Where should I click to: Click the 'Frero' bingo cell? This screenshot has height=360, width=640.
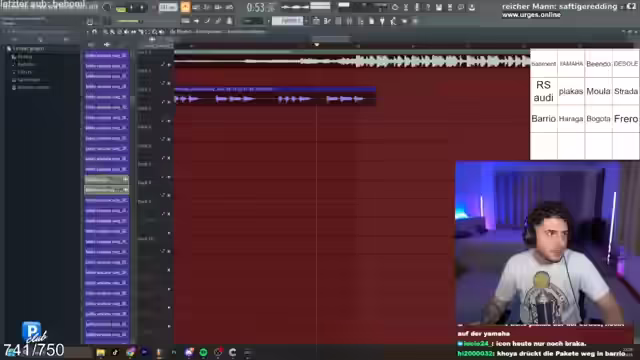tap(626, 118)
